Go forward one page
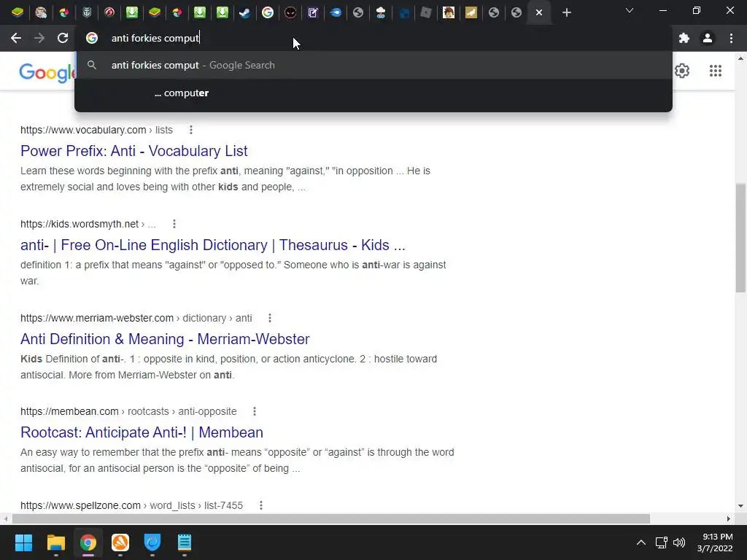Screen dimensions: 747x560 tap(39, 38)
